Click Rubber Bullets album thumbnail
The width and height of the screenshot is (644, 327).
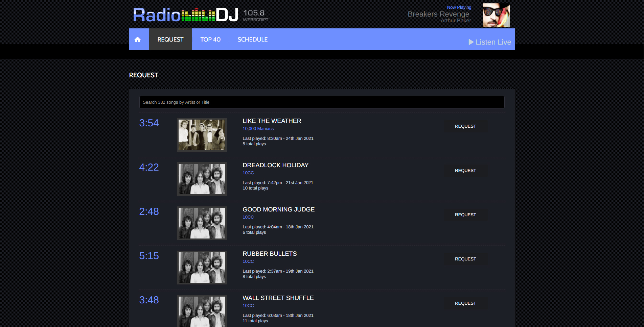tap(202, 268)
